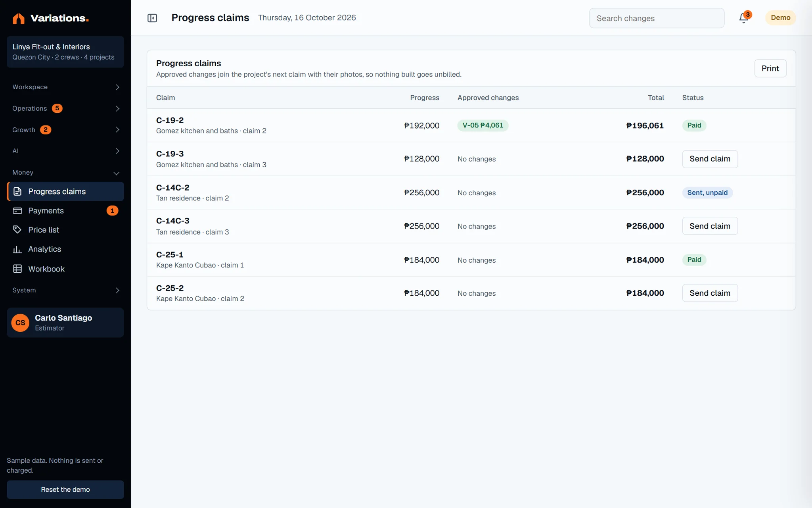Send claim for C-19-3
This screenshot has height=508, width=812.
[x=710, y=159]
